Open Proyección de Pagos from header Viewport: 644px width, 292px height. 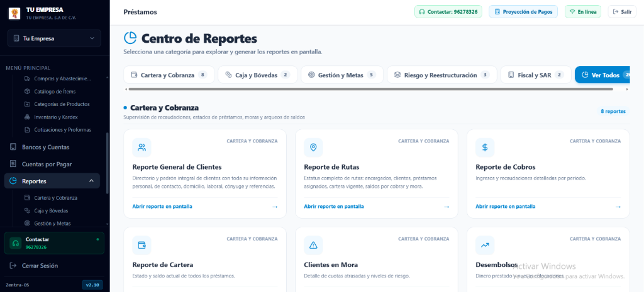point(523,12)
